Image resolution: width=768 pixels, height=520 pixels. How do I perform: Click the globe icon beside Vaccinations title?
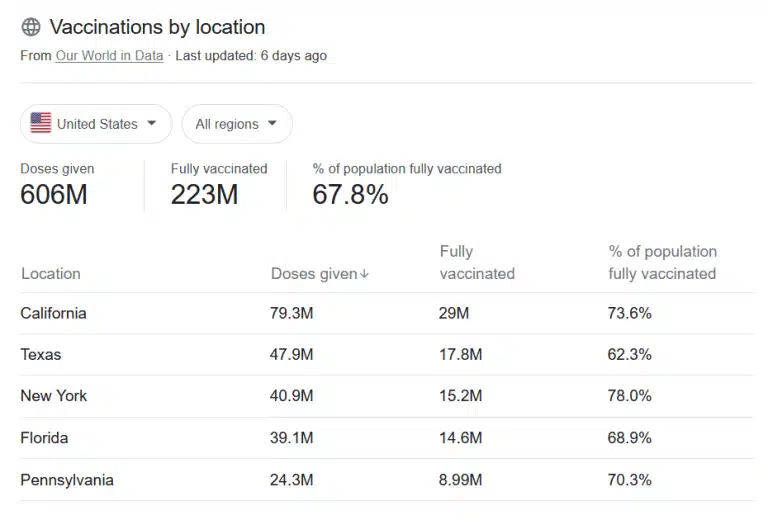(31, 27)
